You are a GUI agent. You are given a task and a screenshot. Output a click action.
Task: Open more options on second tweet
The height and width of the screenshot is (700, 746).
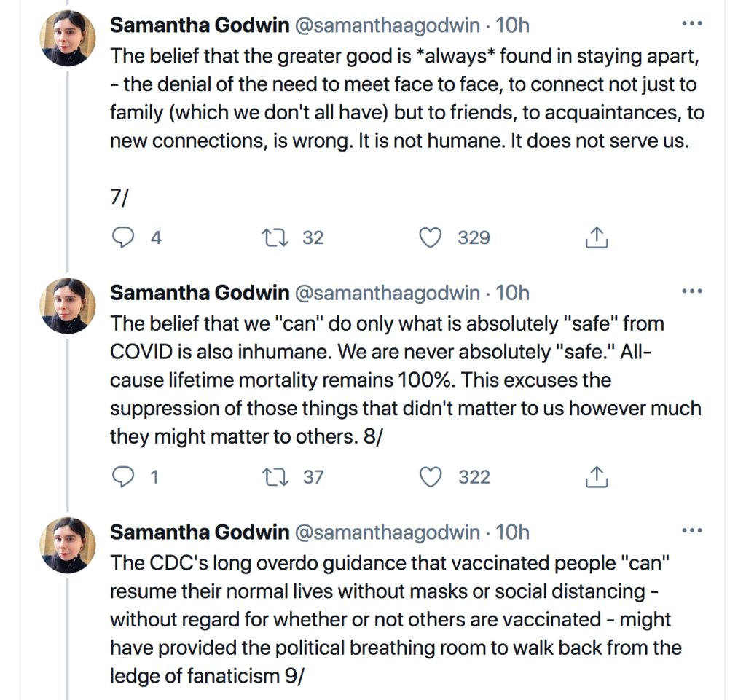(x=690, y=291)
